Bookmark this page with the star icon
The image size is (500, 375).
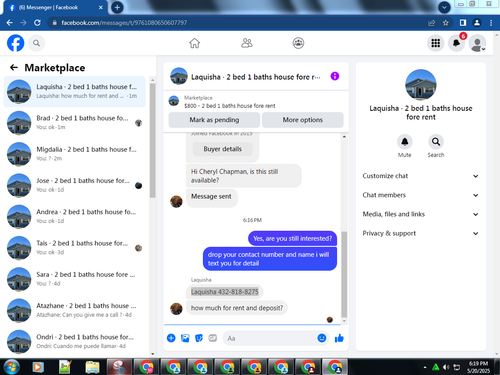(446, 23)
